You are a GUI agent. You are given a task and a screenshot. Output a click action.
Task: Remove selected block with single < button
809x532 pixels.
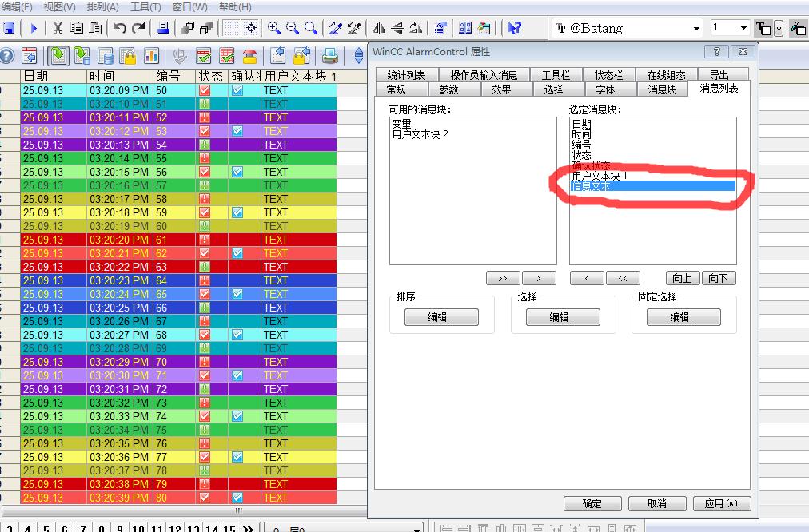(x=587, y=278)
